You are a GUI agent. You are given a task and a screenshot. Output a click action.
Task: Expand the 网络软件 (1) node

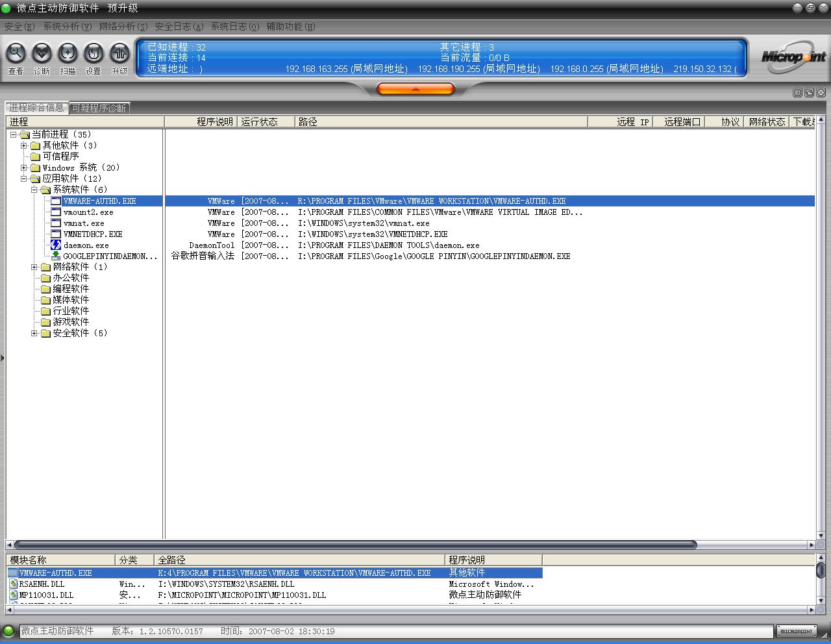click(34, 267)
